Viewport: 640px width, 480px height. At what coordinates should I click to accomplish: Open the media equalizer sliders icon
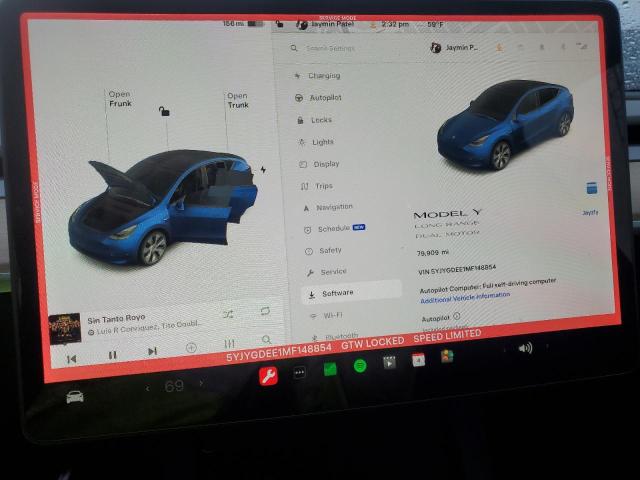[229, 344]
